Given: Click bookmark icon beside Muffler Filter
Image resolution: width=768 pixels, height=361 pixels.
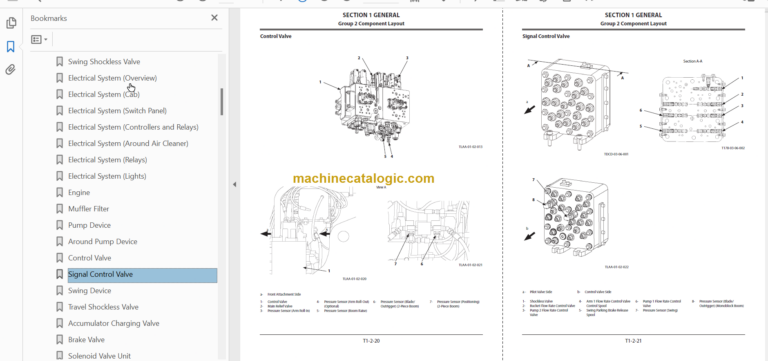Looking at the screenshot, I should (x=59, y=209).
